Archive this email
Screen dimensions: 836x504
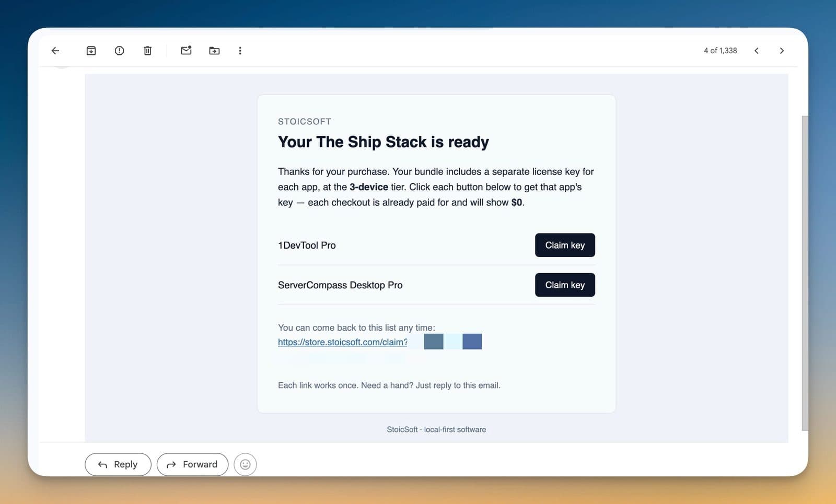click(91, 51)
